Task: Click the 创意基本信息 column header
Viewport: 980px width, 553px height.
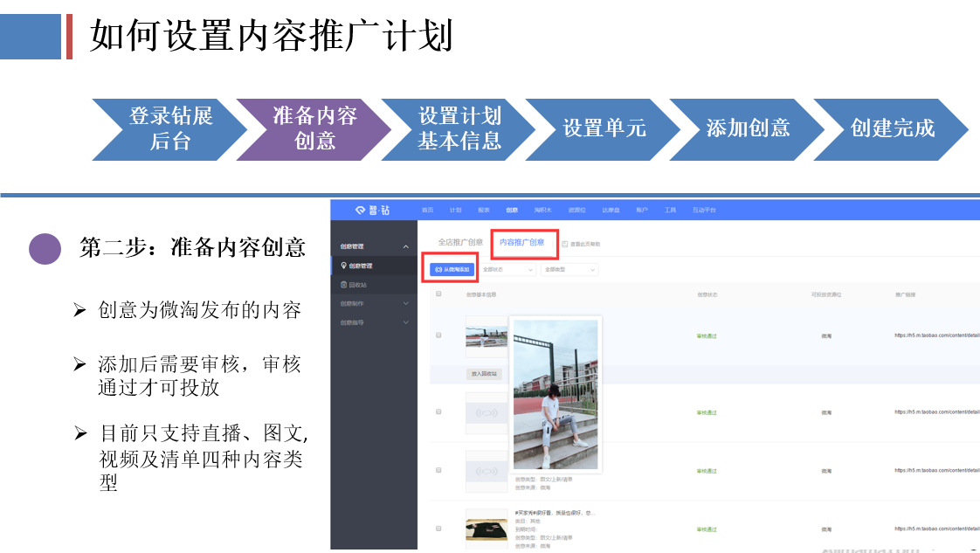Action: pos(481,294)
